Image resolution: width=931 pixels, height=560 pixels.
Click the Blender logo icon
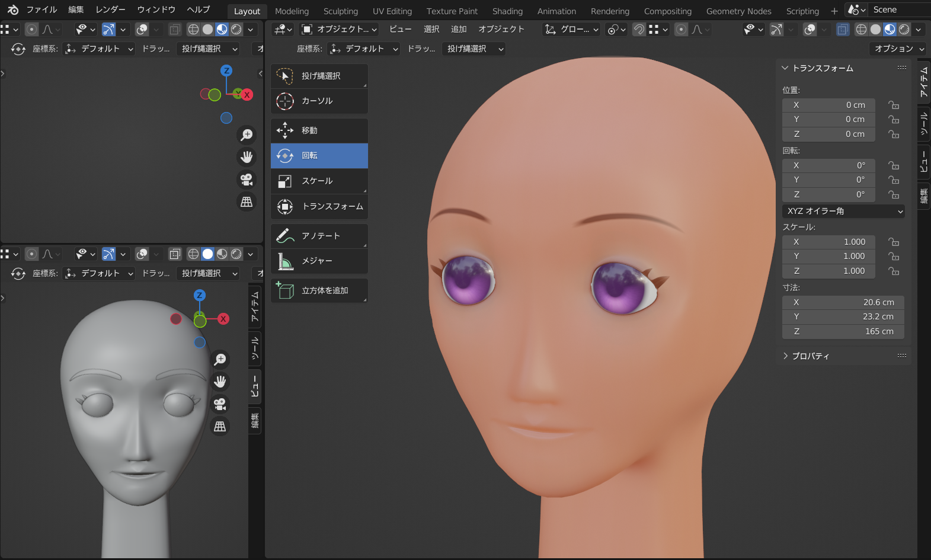12,10
